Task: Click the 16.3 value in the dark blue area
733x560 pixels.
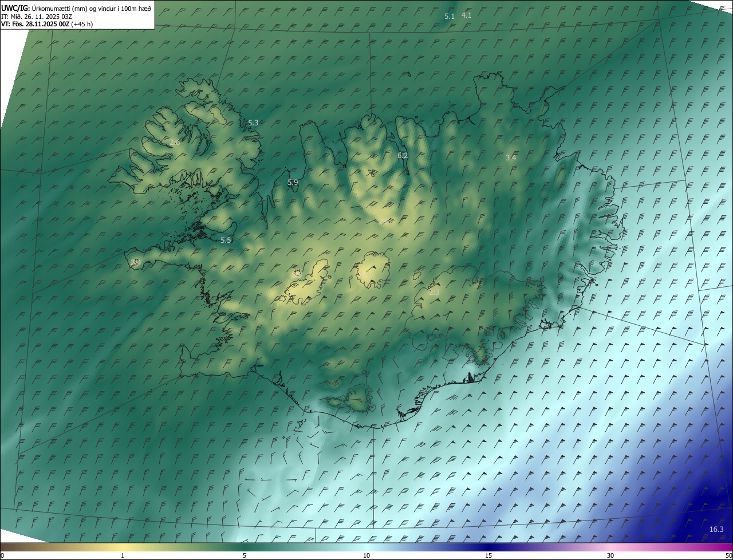Action: click(x=716, y=529)
